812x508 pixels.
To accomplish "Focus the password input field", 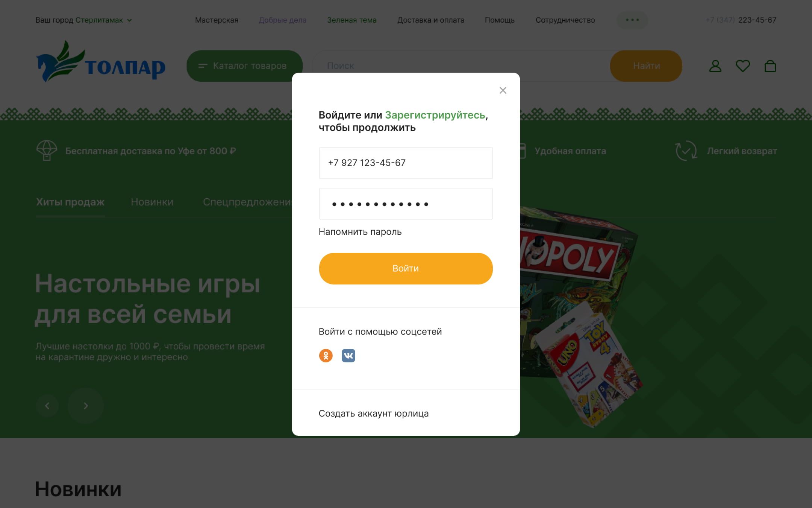I will coord(406,204).
